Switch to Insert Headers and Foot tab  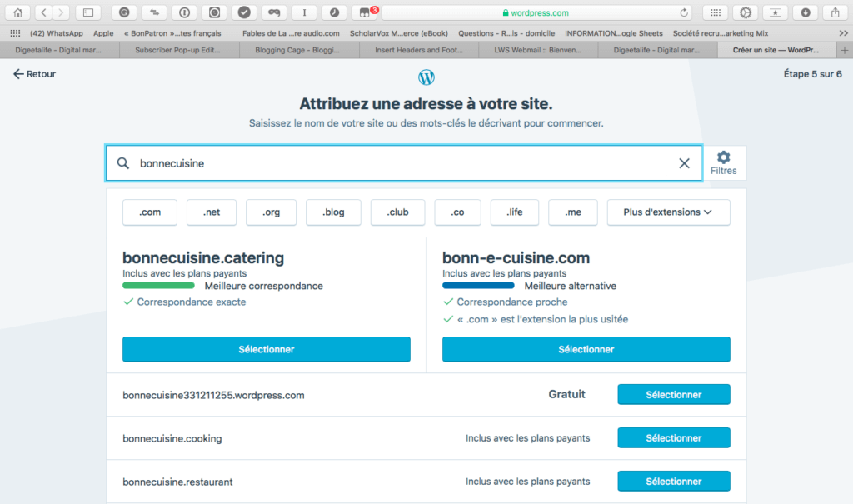pos(418,50)
